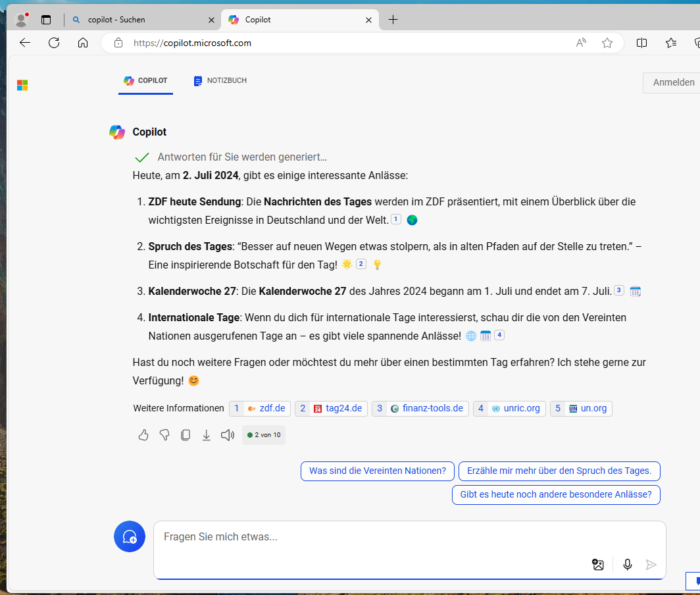Viewport: 700px width, 595px height.
Task: Select the COPILOT tab
Action: [x=145, y=81]
